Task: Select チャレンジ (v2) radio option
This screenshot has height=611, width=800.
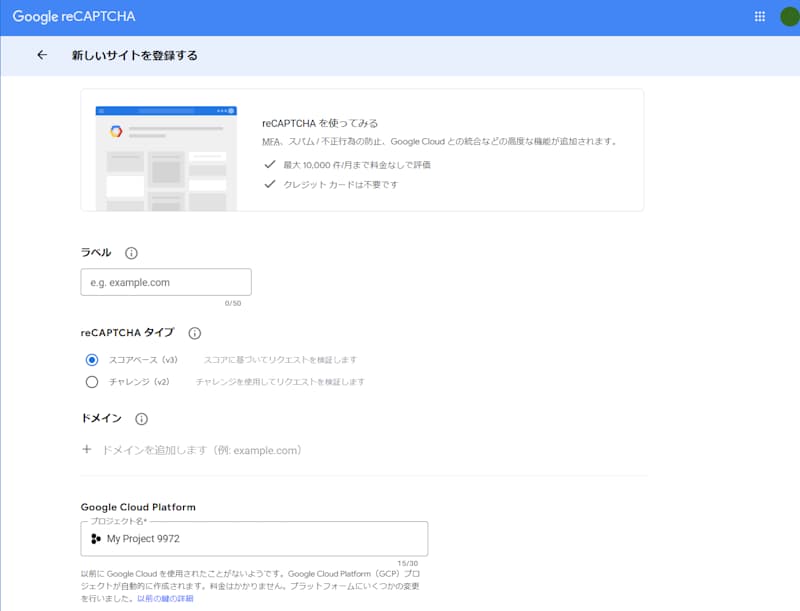Action: click(92, 382)
